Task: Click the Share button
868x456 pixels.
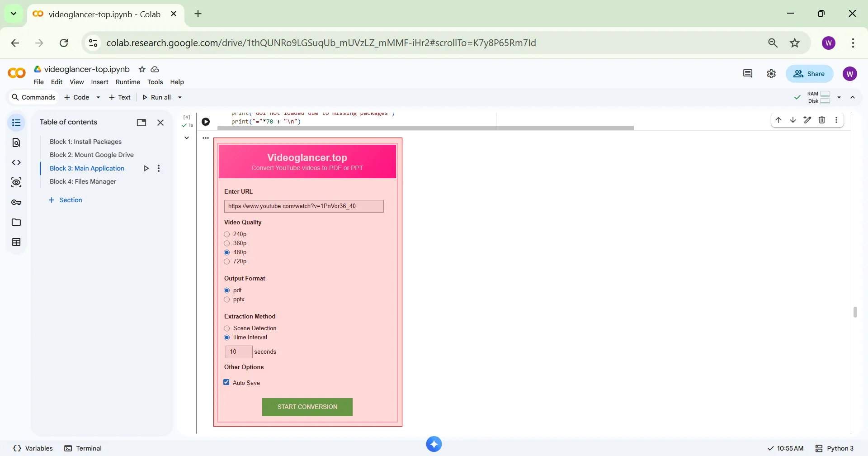Action: tap(809, 74)
